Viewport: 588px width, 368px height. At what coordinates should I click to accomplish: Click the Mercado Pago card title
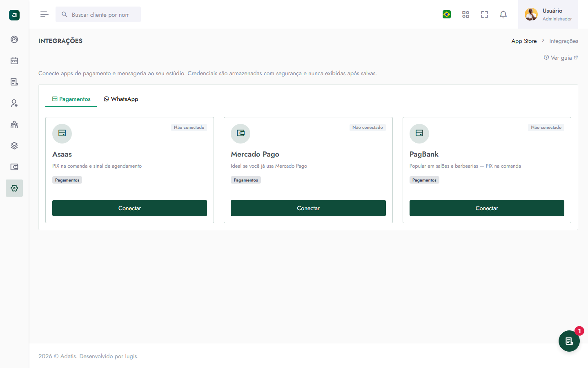(255, 154)
